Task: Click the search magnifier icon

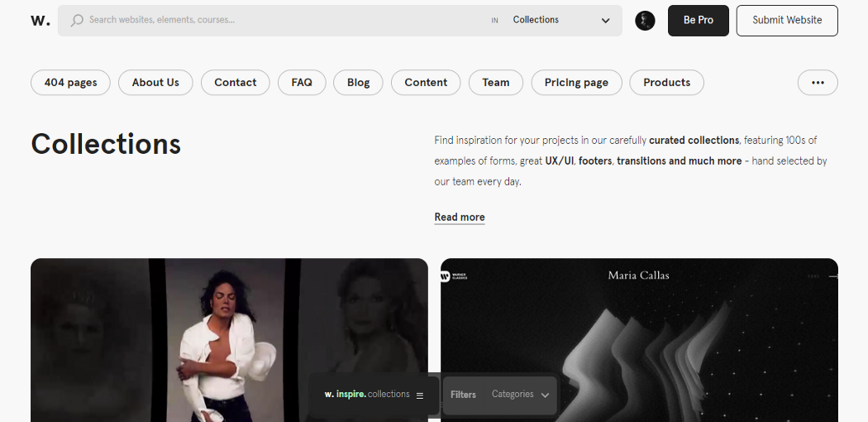Action: coord(77,21)
